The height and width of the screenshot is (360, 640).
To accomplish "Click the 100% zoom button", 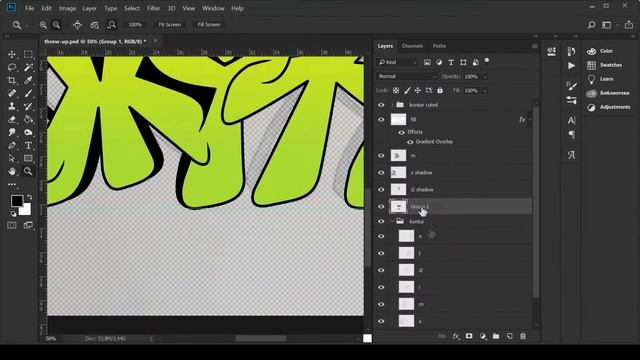I will click(135, 25).
